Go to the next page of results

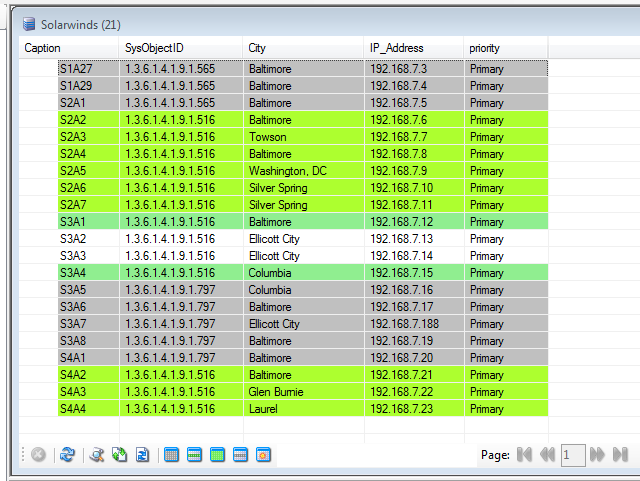(597, 455)
